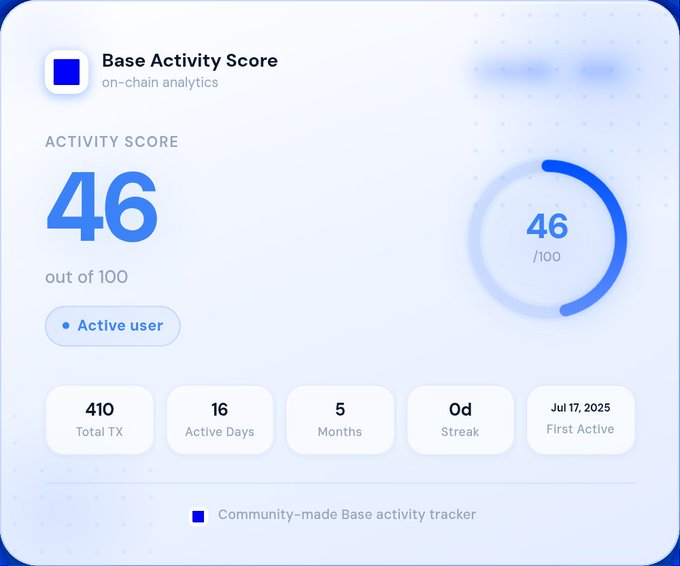Select the Active user badge
The width and height of the screenshot is (680, 566).
113,326
